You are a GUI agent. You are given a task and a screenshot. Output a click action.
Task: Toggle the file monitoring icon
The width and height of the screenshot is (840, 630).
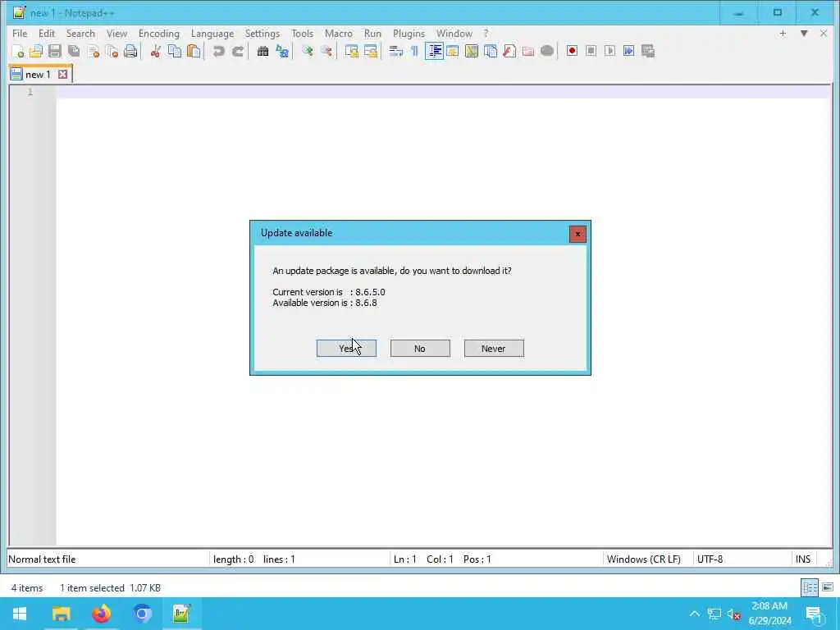click(547, 52)
